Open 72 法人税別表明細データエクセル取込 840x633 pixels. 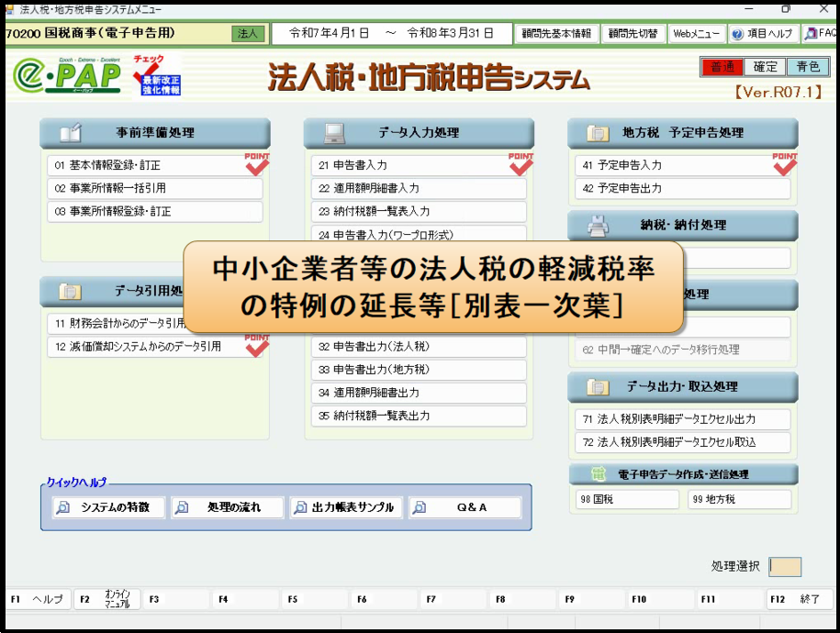[x=683, y=442]
